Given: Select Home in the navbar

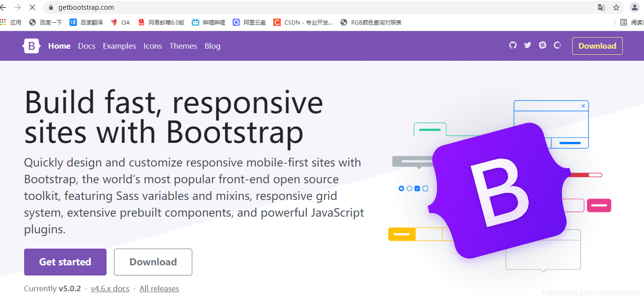Looking at the screenshot, I should coord(59,46).
